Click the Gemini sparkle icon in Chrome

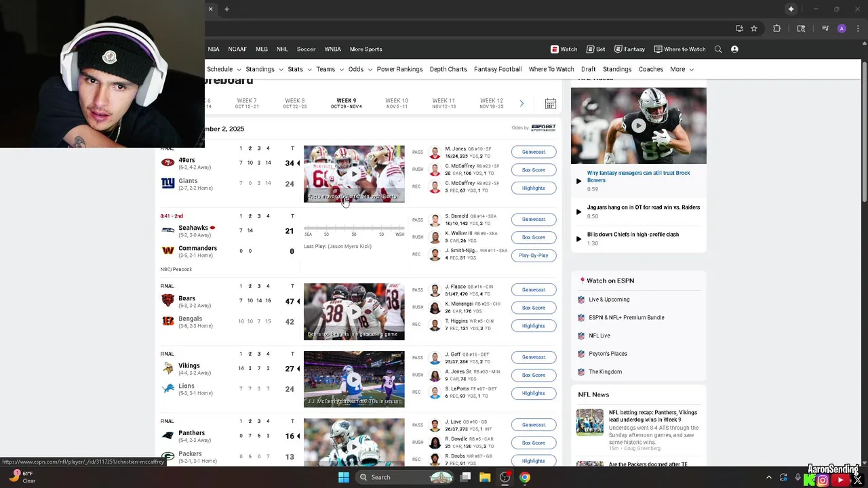click(x=791, y=9)
